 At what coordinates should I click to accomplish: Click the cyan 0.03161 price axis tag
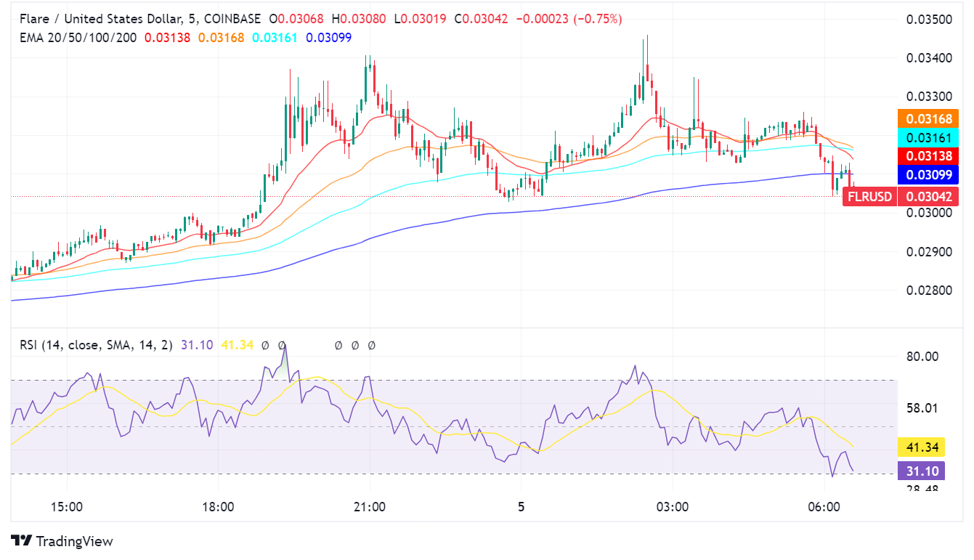(929, 137)
